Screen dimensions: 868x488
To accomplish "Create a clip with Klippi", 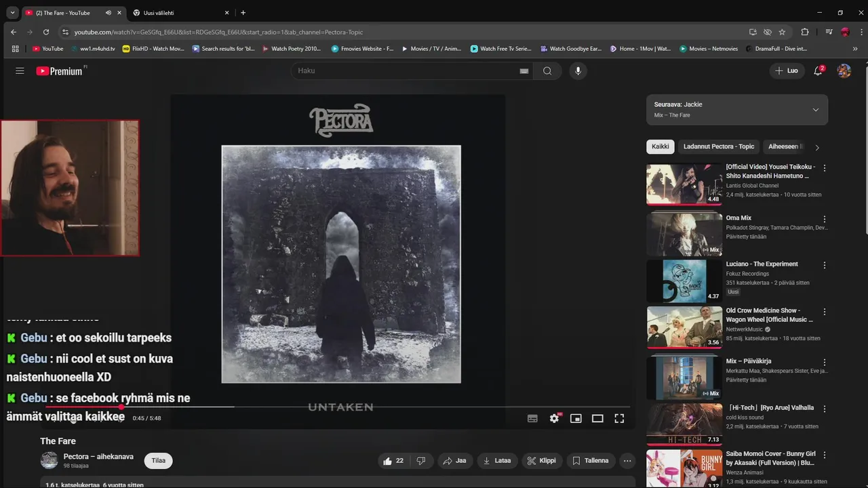I will click(541, 461).
